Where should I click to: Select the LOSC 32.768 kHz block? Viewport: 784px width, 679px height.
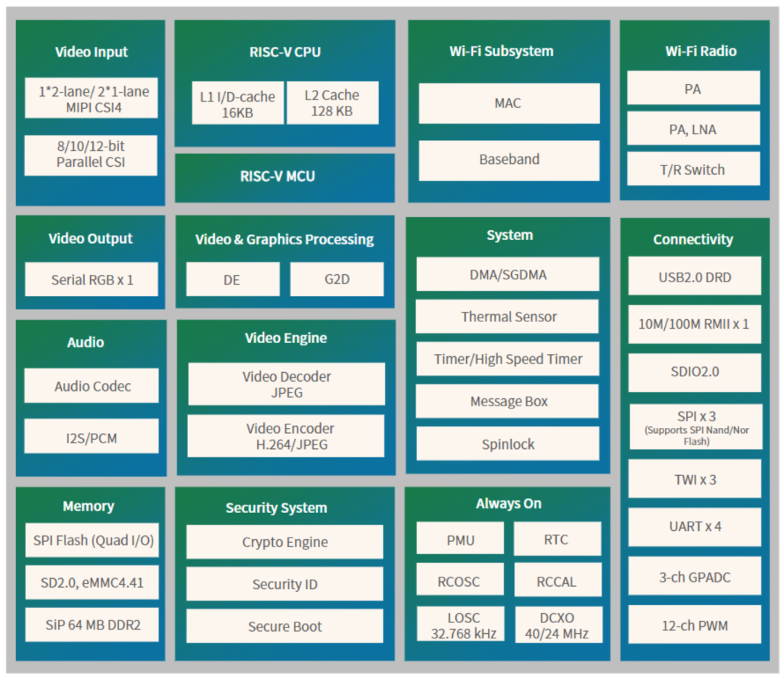pos(460,625)
